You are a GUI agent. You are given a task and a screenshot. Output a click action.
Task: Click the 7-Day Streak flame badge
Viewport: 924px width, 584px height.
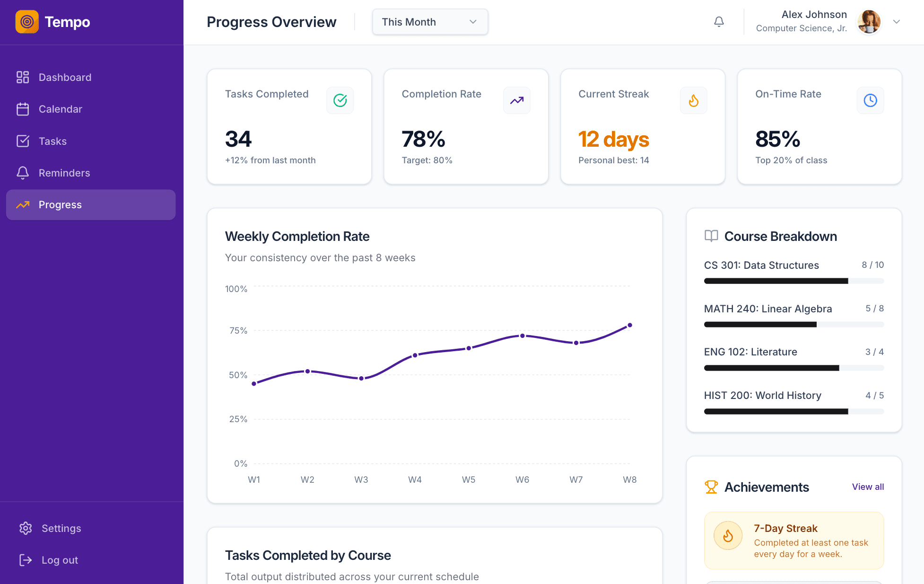coord(728,536)
